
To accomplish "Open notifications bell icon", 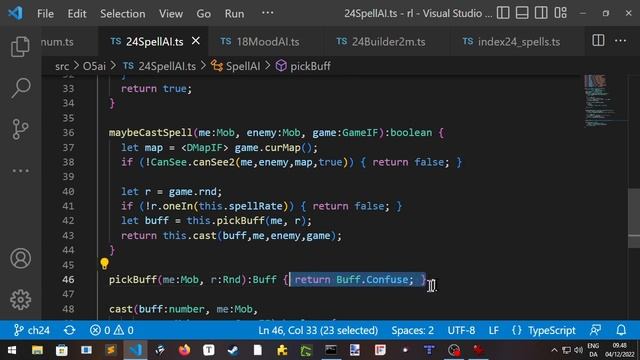I will tap(621, 330).
